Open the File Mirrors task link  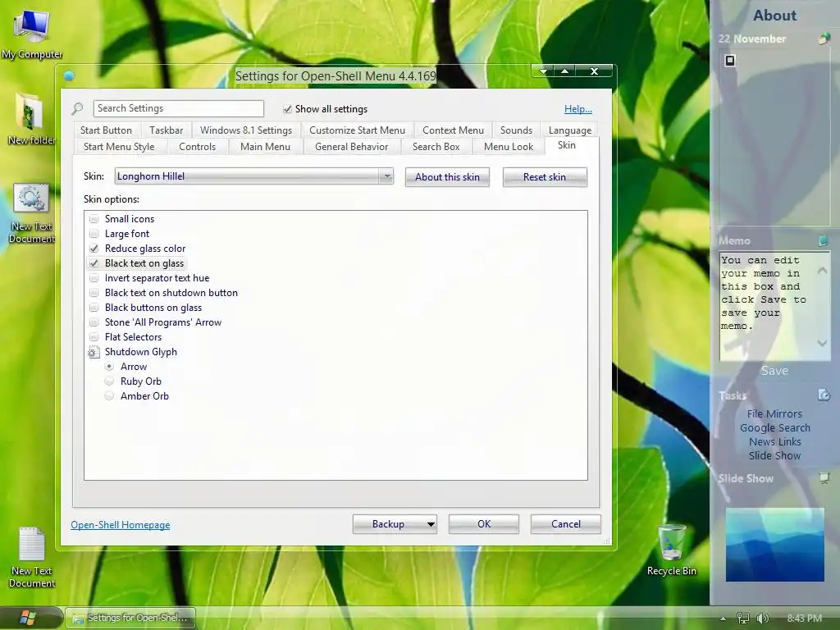pyautogui.click(x=774, y=414)
